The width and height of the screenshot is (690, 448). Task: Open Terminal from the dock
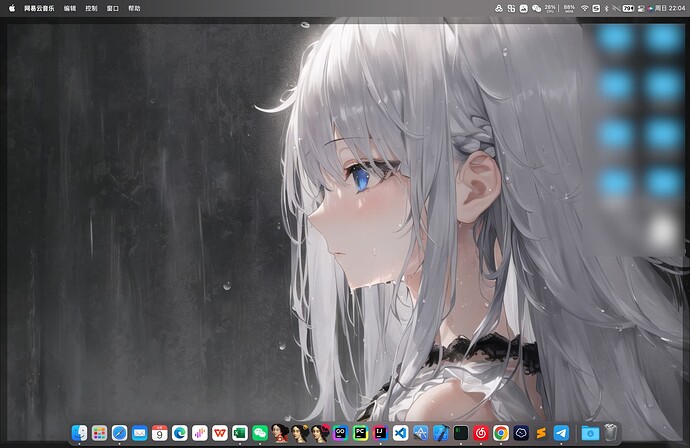click(x=461, y=433)
